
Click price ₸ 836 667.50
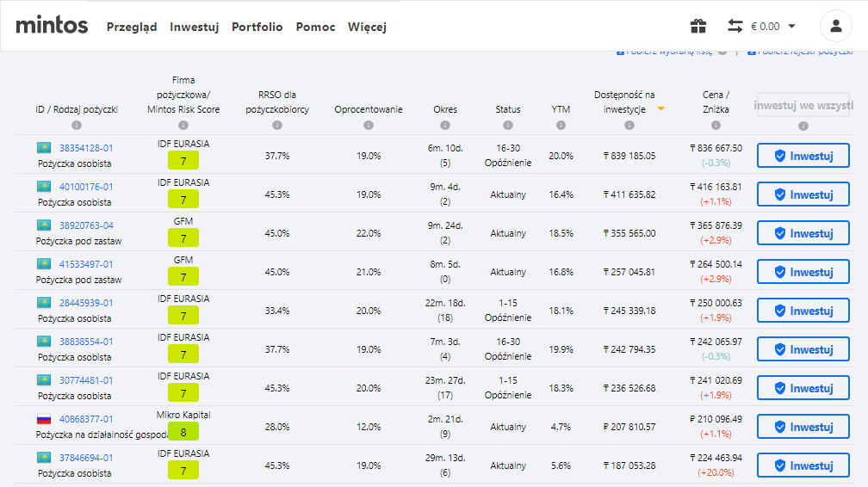pyautogui.click(x=716, y=148)
